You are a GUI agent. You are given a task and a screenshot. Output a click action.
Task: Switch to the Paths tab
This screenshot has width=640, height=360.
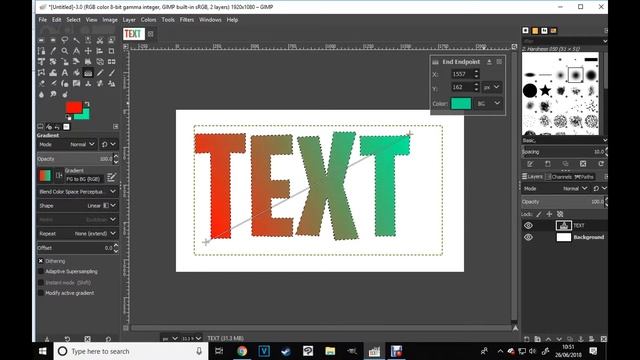click(584, 177)
